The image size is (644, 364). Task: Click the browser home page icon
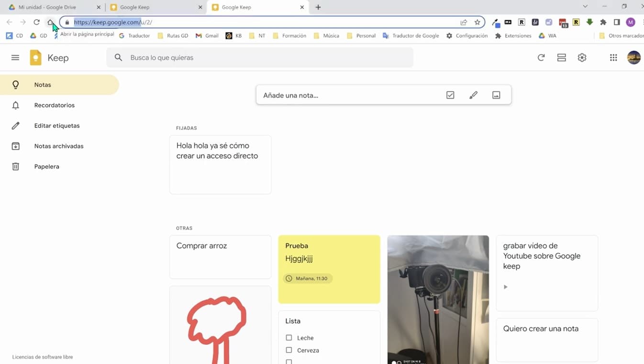[50, 22]
